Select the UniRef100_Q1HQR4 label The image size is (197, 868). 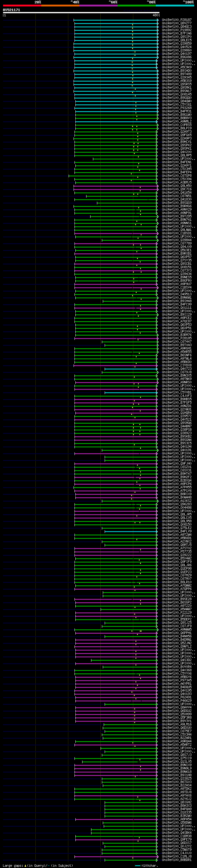pos(177,413)
